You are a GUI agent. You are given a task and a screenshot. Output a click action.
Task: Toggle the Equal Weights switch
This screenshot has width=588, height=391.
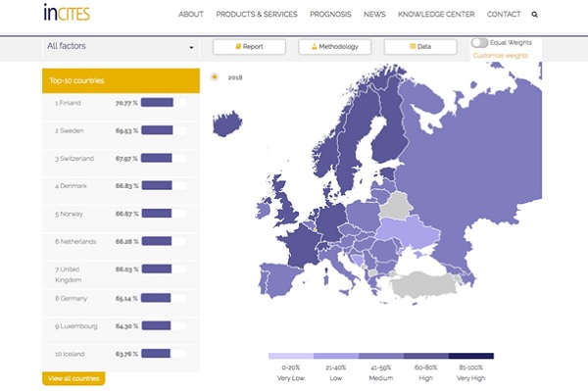479,43
